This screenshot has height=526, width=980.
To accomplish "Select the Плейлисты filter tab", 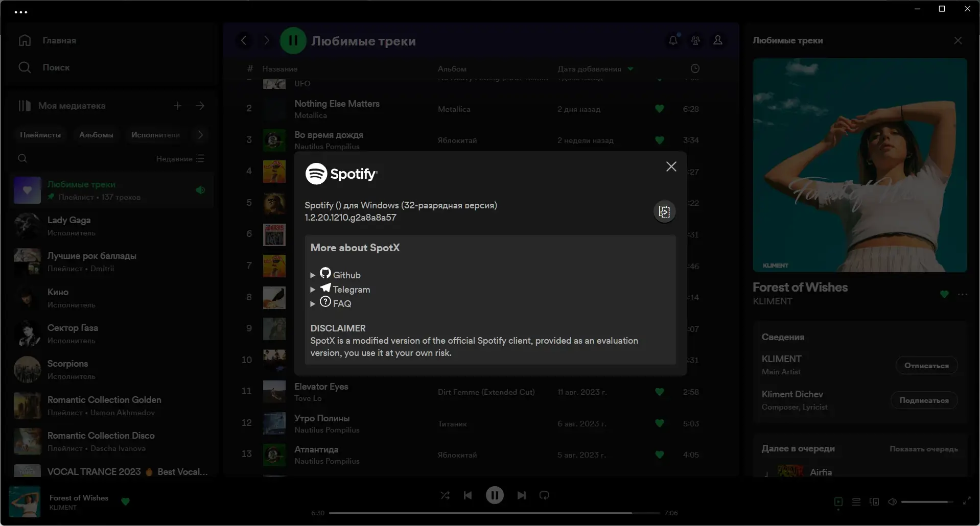I will 40,135.
